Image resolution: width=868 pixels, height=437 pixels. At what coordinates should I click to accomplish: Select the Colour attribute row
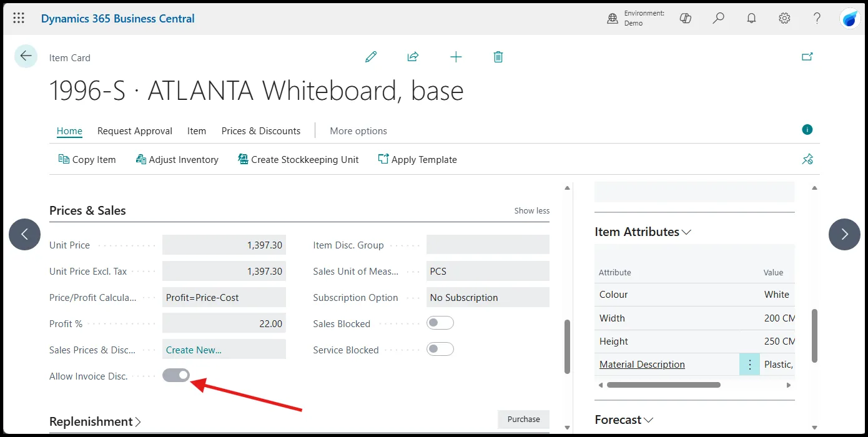tap(694, 295)
